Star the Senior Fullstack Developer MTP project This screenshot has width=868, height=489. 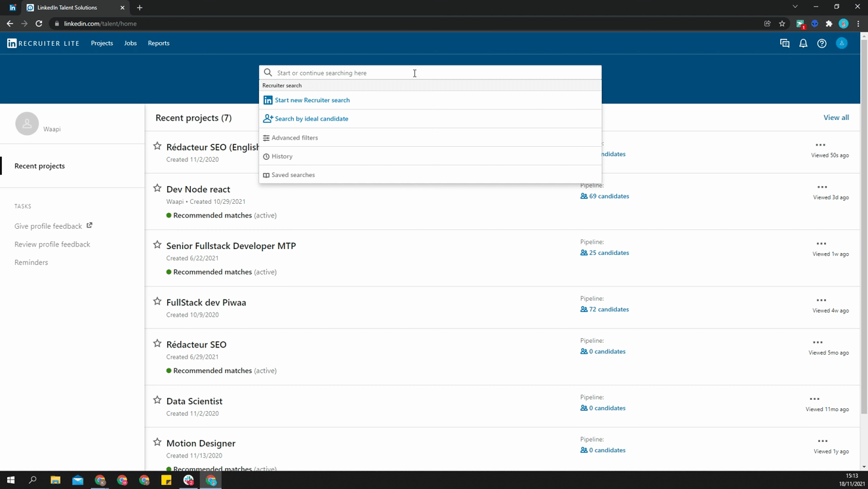click(157, 244)
